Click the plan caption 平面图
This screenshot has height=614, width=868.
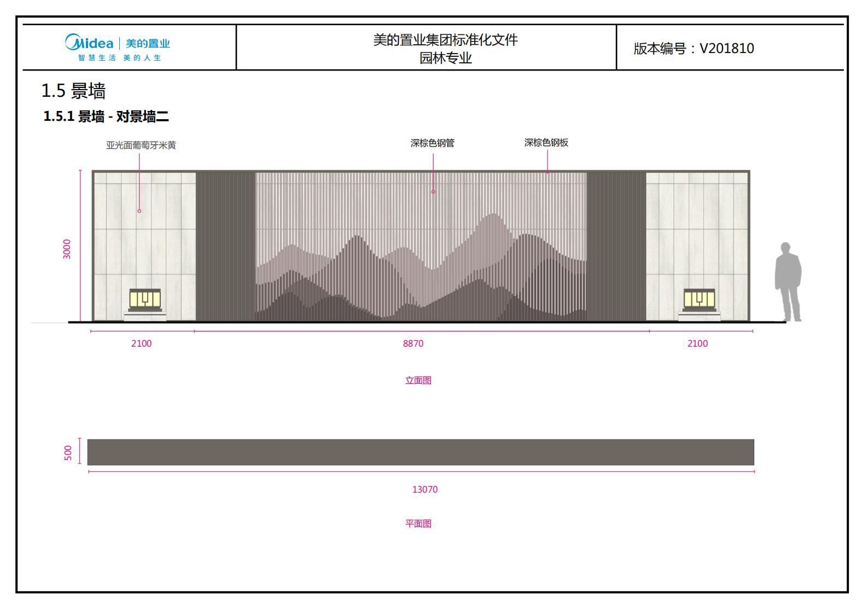click(418, 524)
